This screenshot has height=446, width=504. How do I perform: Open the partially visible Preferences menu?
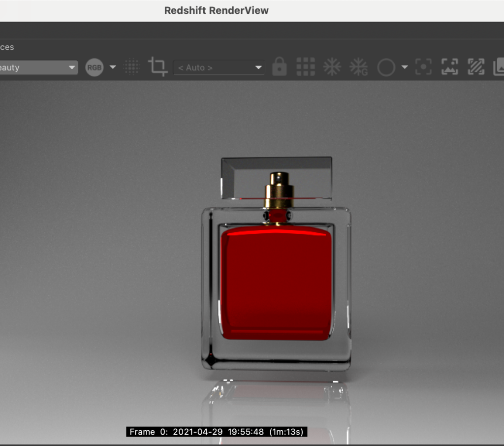7,47
